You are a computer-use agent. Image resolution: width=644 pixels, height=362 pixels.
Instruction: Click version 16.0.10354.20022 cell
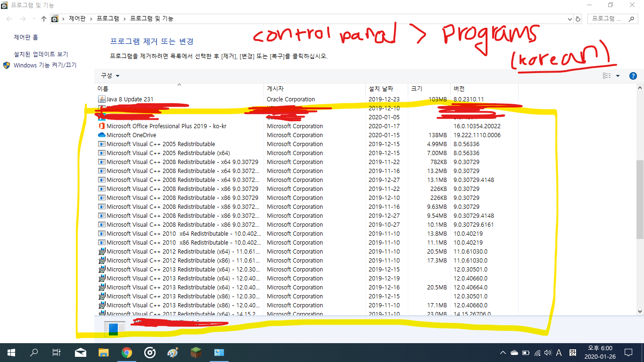pos(477,126)
